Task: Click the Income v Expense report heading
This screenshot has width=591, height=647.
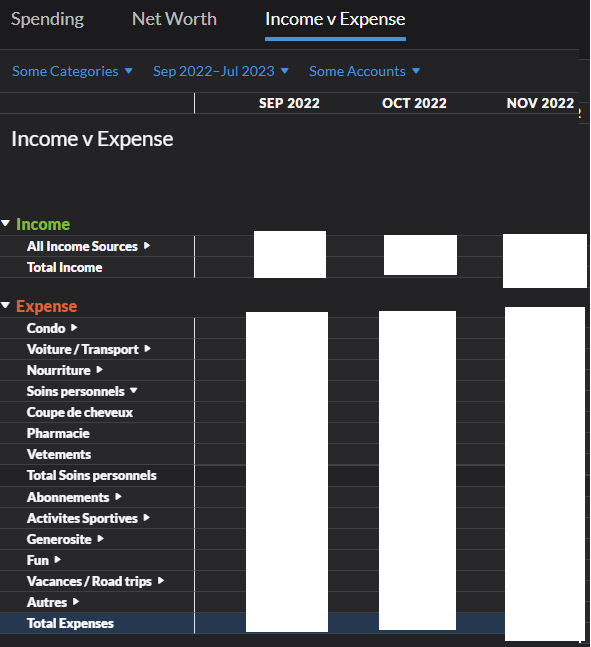Action: [92, 139]
